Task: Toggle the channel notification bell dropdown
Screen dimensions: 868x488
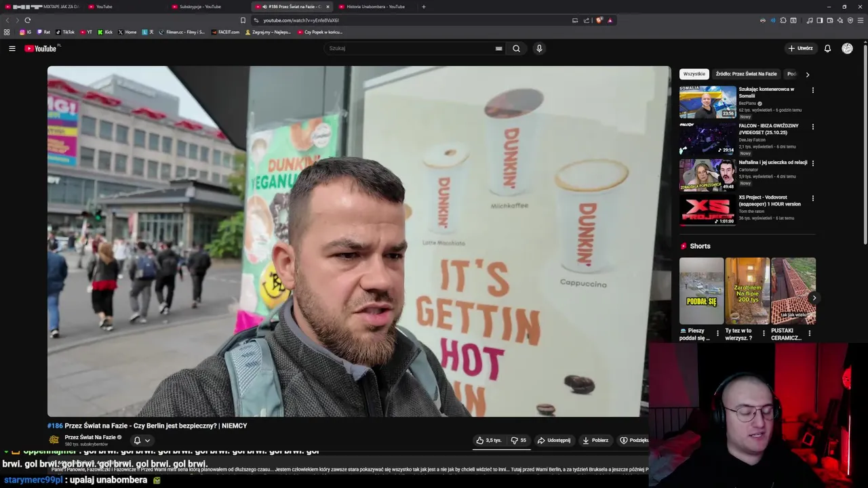Action: point(142,440)
